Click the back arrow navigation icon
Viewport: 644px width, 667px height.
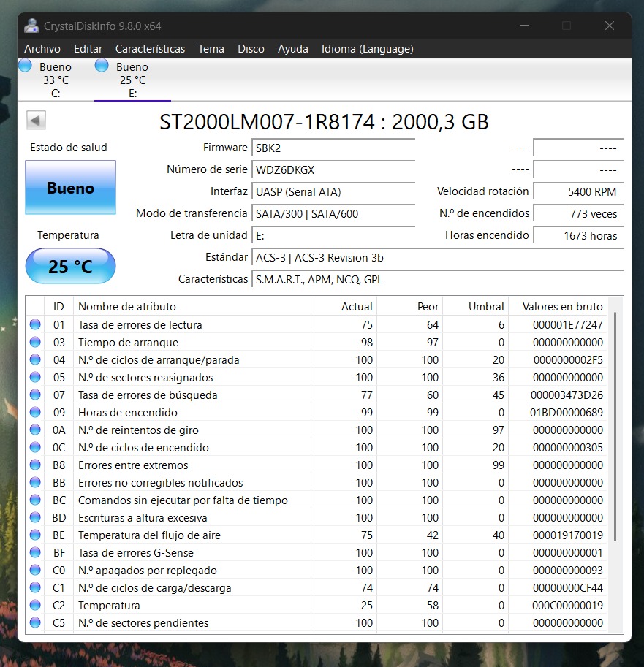point(35,120)
